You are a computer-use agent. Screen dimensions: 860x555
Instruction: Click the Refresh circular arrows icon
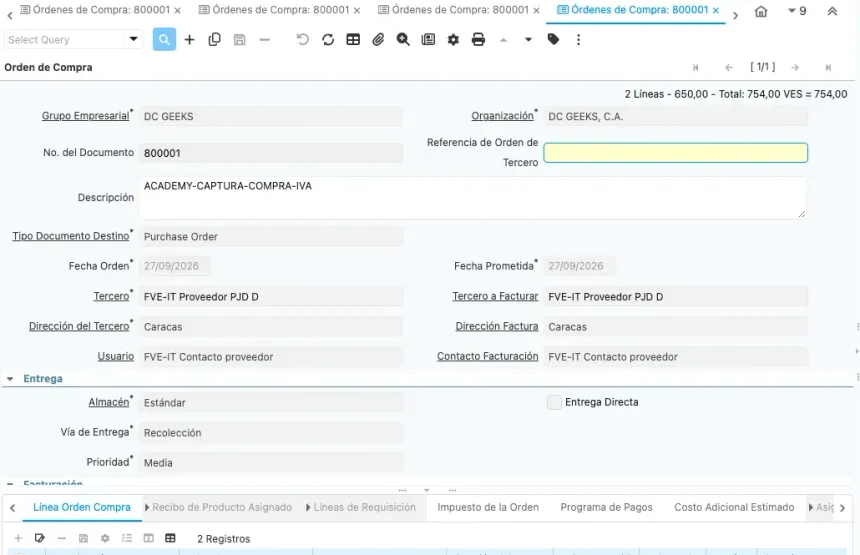click(328, 39)
